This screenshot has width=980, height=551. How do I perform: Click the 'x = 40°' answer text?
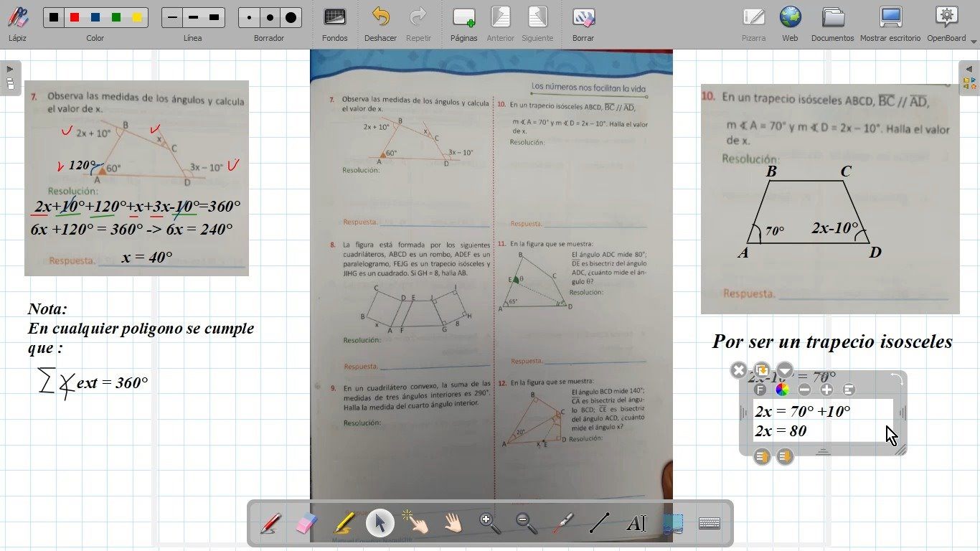click(x=147, y=257)
